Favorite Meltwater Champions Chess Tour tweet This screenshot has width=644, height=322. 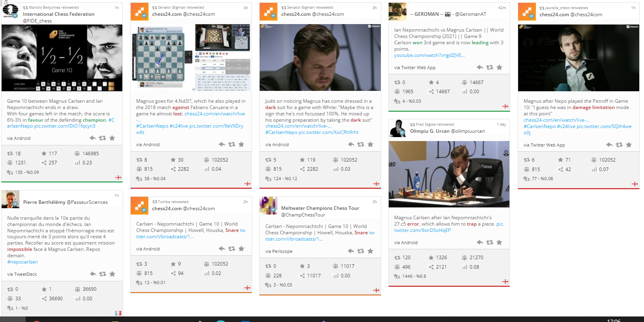(370, 251)
